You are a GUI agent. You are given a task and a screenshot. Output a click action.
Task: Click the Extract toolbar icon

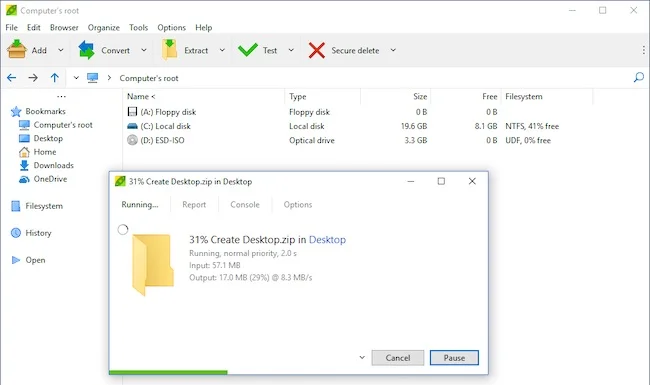pos(169,50)
